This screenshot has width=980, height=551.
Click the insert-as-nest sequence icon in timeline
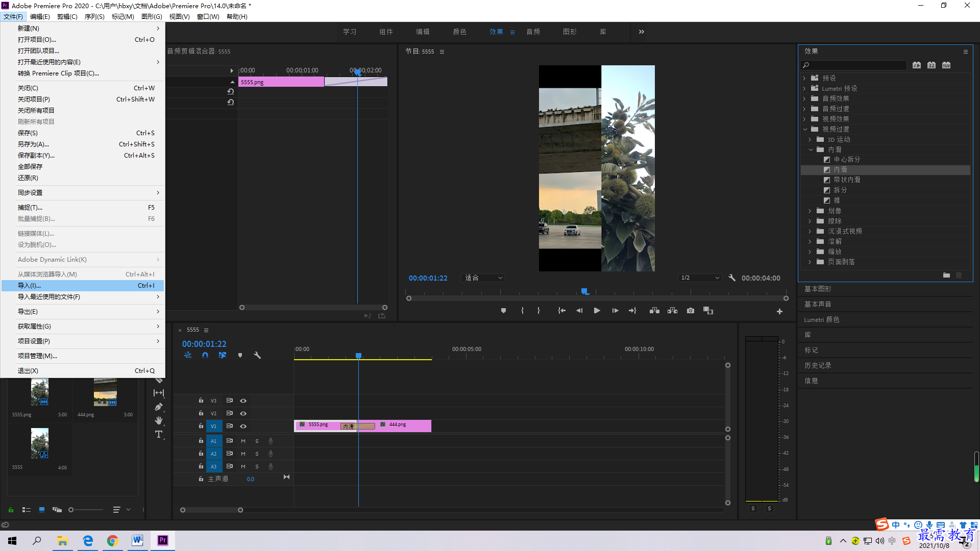tap(188, 355)
